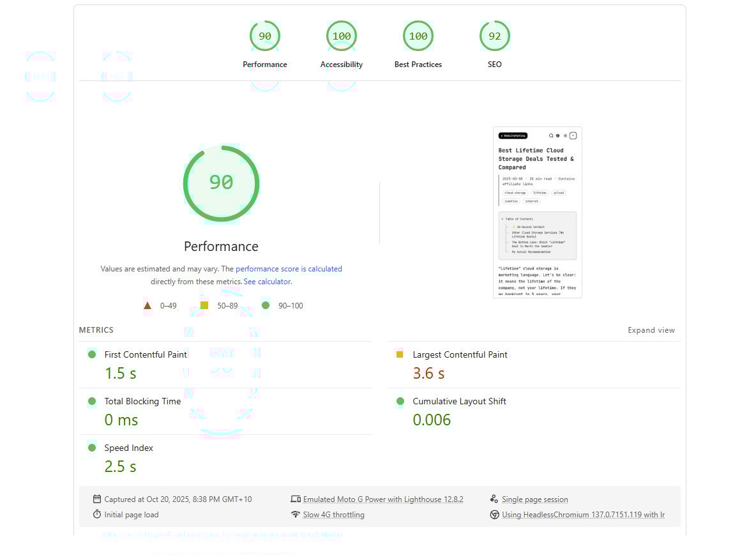Click the green circle 90–100 legend icon
756x555 pixels.
tap(266, 305)
